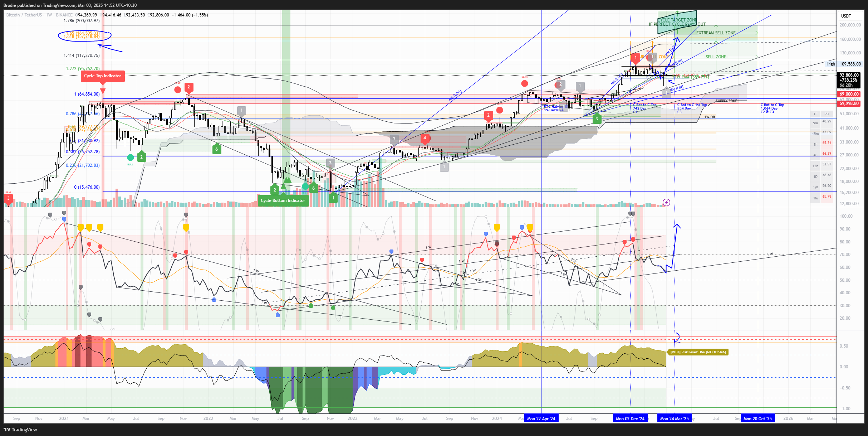868x436 pixels.
Task: Click the High 109,588.00 price label
Action: click(x=843, y=64)
